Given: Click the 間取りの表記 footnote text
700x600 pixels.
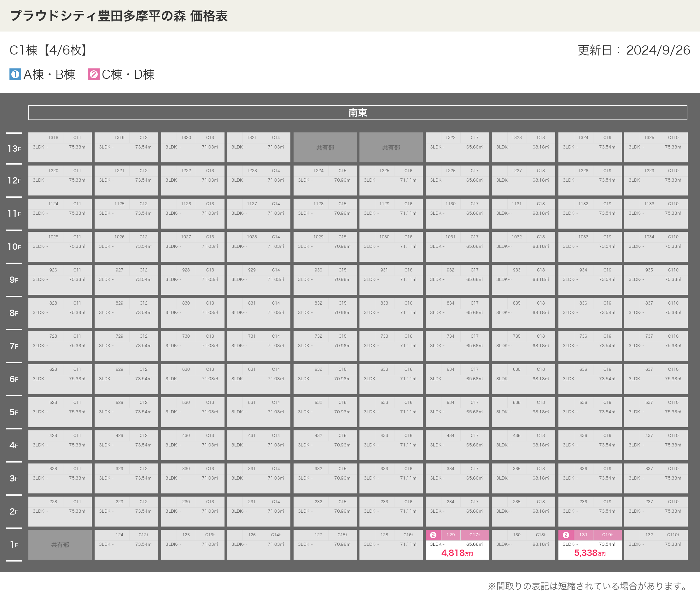Looking at the screenshot, I should pyautogui.click(x=588, y=586).
